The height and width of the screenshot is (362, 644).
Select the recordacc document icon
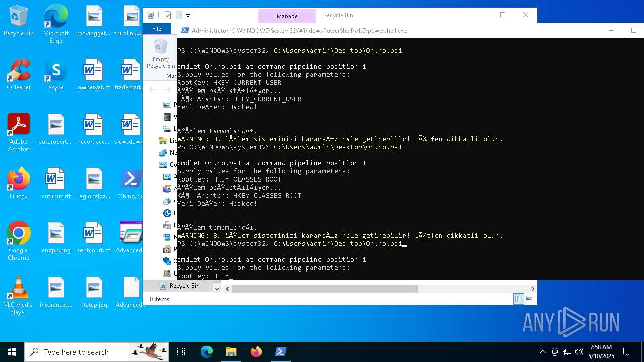pos(94,130)
